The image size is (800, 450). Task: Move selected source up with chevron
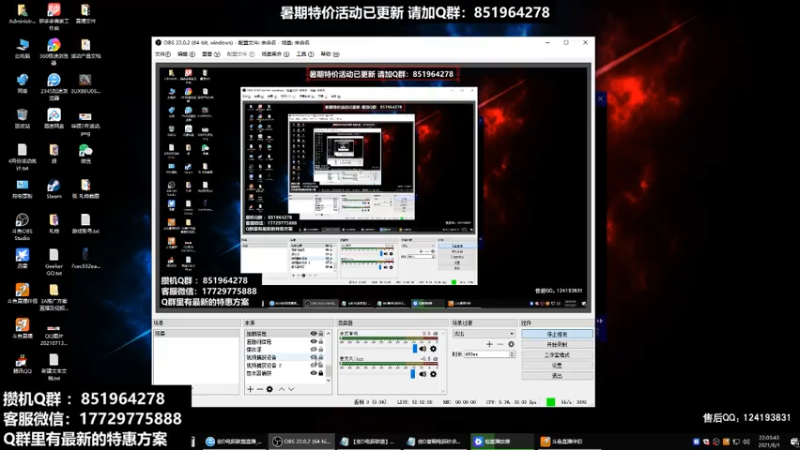(x=281, y=389)
